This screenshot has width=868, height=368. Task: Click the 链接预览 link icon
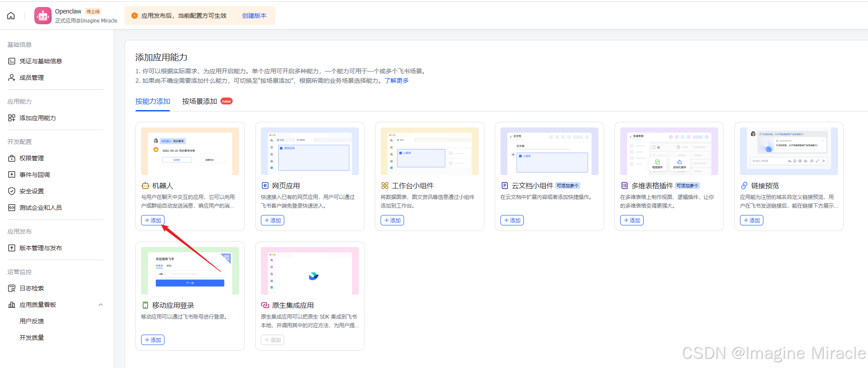744,186
